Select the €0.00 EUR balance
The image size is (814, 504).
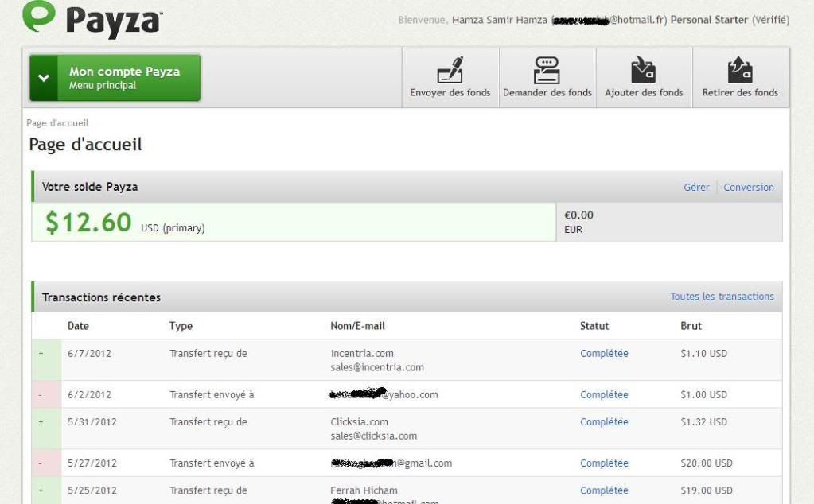pyautogui.click(x=669, y=222)
